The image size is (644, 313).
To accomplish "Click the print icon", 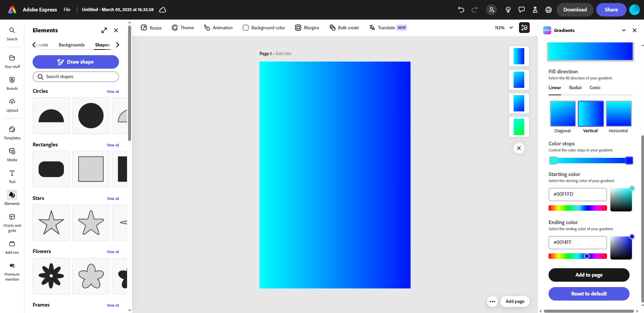I will click(549, 10).
